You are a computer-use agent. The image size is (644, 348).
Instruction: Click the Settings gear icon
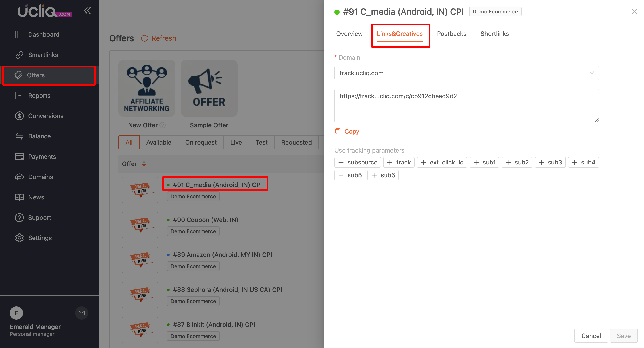(19, 238)
